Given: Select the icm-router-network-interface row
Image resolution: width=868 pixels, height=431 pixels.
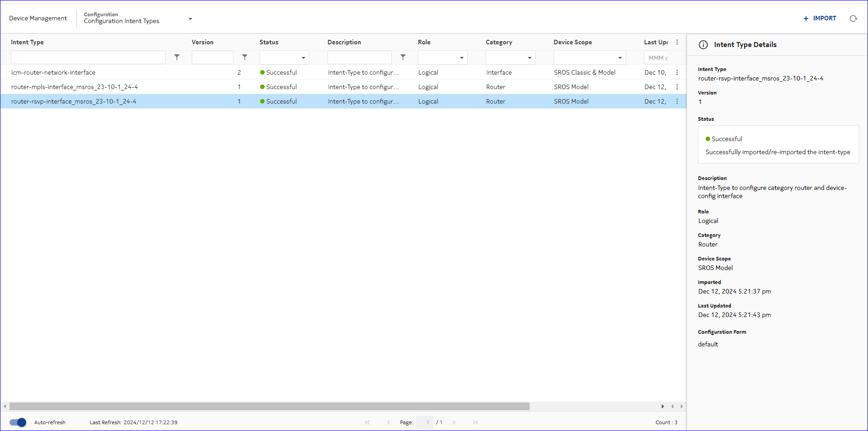Looking at the screenshot, I should 53,72.
